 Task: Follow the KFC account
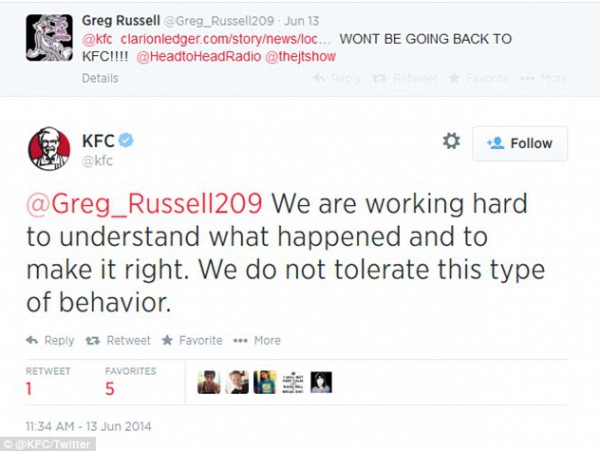pyautogui.click(x=520, y=143)
